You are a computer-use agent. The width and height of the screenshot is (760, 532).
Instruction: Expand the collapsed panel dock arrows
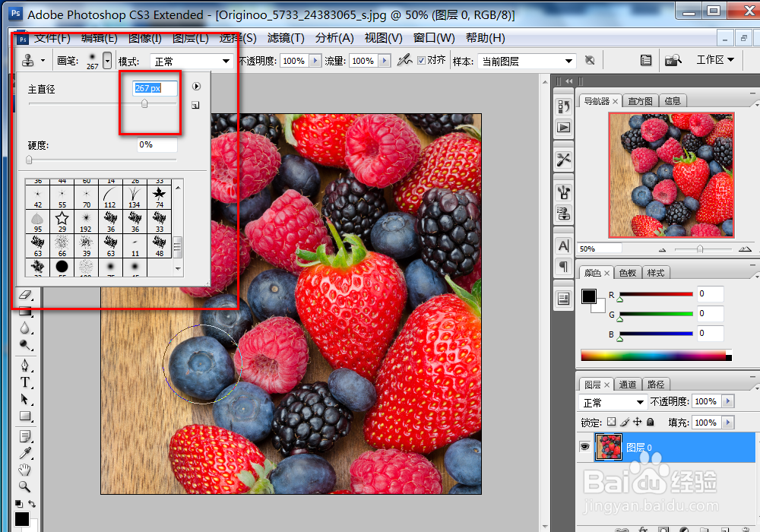(x=568, y=81)
